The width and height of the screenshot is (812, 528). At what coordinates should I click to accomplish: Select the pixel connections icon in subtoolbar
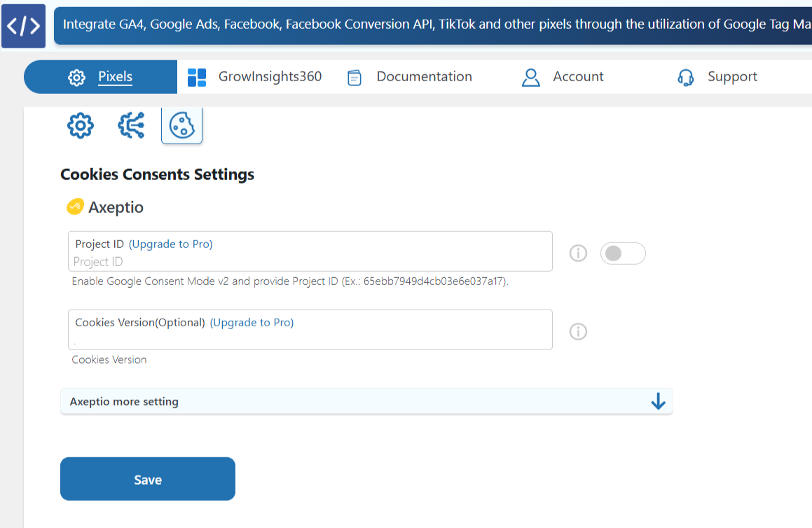coord(131,126)
